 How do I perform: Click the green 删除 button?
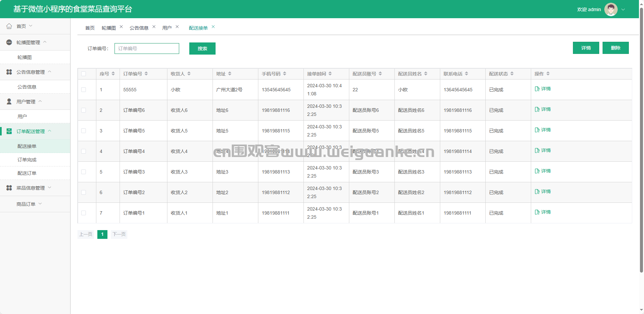(615, 48)
